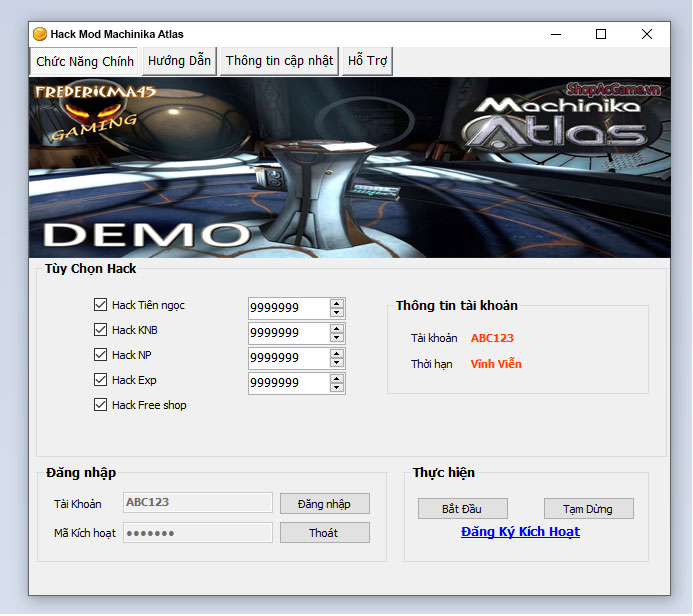Decrease the Hack NP value with down arrow
The height and width of the screenshot is (616, 693).
(x=337, y=363)
